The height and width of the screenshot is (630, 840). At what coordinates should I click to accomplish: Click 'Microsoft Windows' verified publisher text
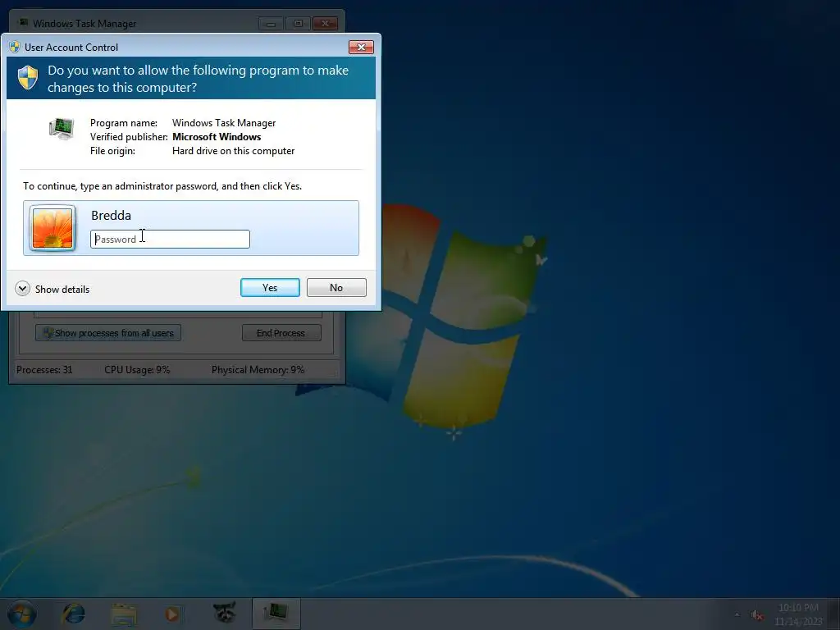point(217,137)
